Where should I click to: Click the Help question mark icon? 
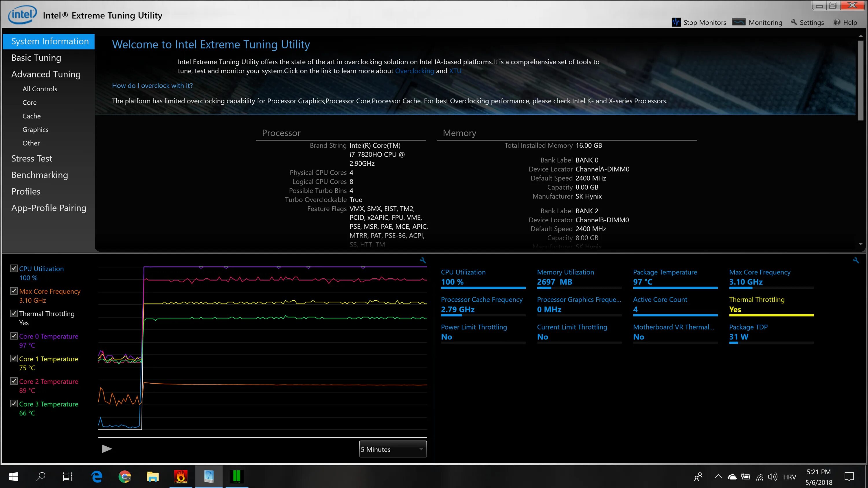tap(837, 22)
